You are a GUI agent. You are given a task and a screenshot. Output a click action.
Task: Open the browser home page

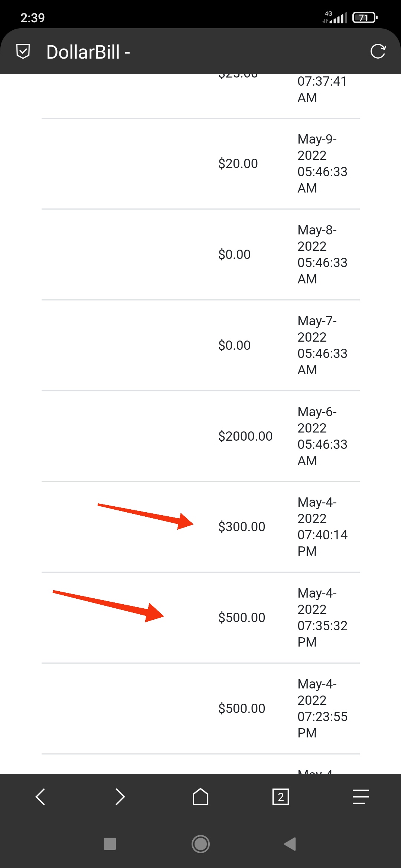click(x=200, y=796)
